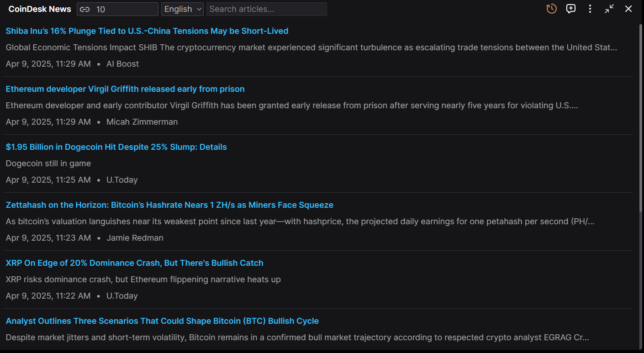Click the CoinDesk News panel title

(x=40, y=9)
